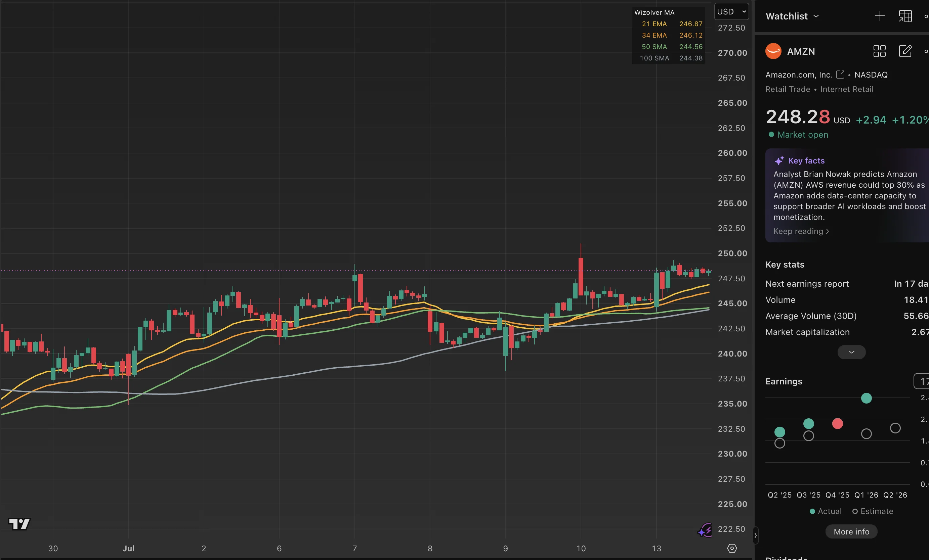Collapse the right side panel arrow
Viewport: 929px width, 560px height.
click(x=755, y=535)
